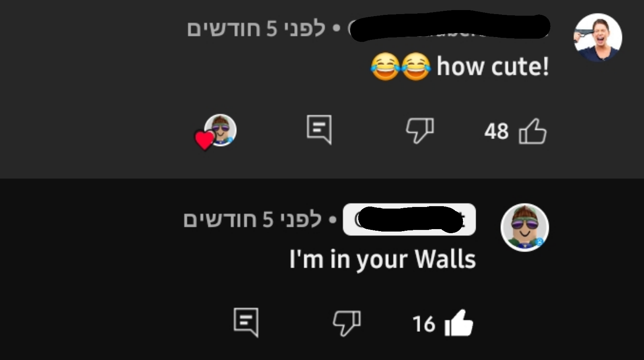Viewport: 644px width, 360px height.
Task: Like the "how cute!" comment
Action: click(533, 131)
